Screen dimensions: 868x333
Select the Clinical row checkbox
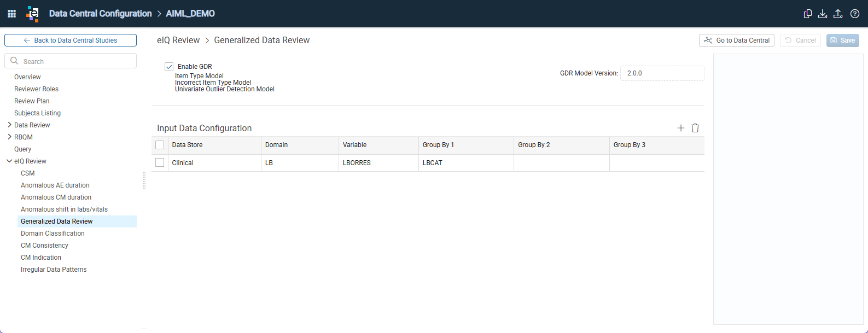pos(160,162)
